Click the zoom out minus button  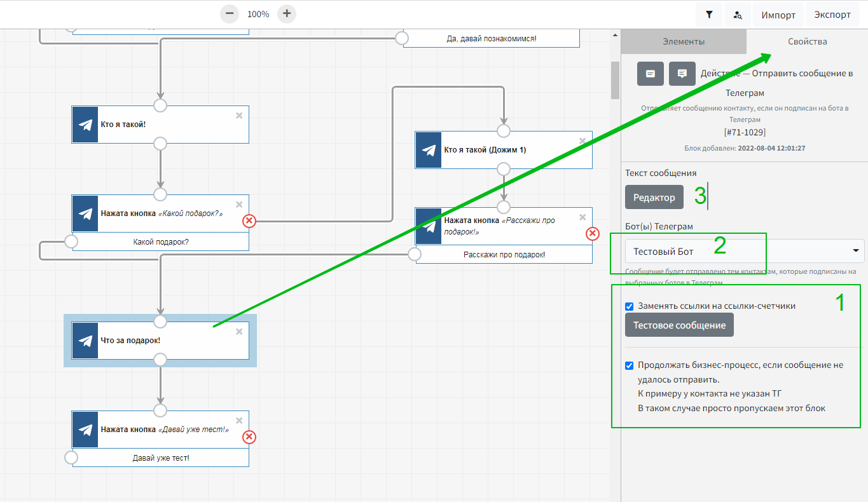click(230, 13)
